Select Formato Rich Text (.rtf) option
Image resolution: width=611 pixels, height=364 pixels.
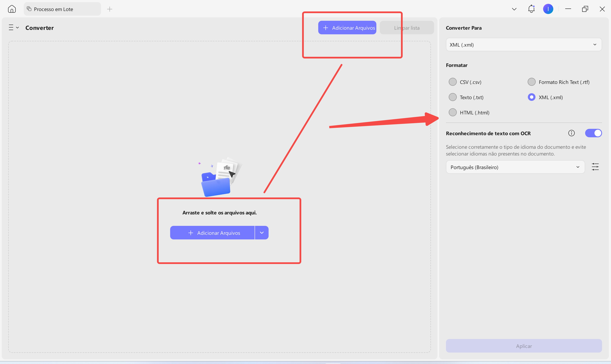pos(558,82)
